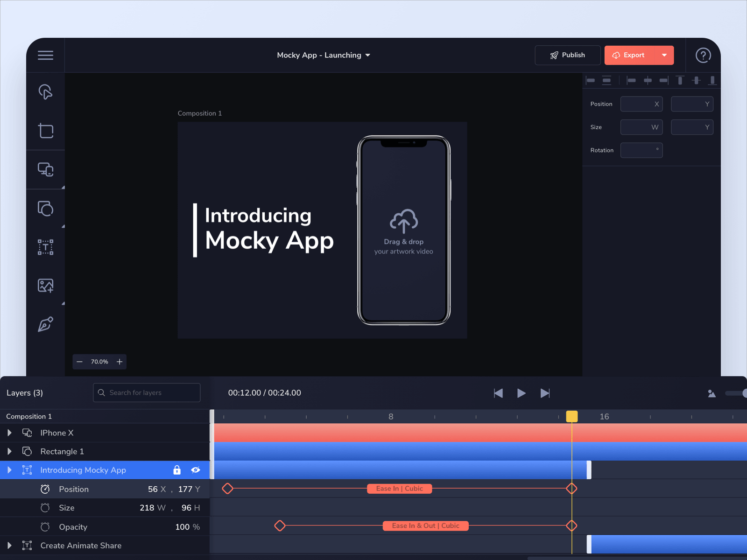This screenshot has width=747, height=560.
Task: Click the Position X value 56
Action: [x=153, y=489]
